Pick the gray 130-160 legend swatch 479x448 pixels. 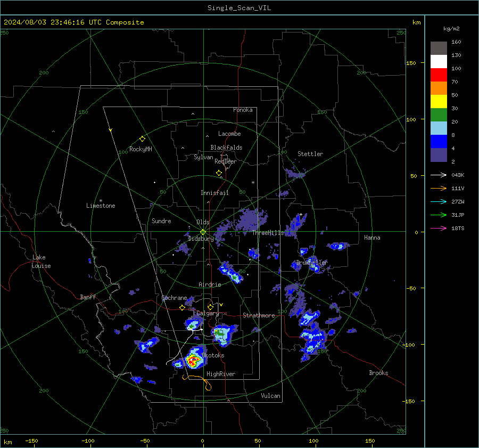pyautogui.click(x=439, y=48)
